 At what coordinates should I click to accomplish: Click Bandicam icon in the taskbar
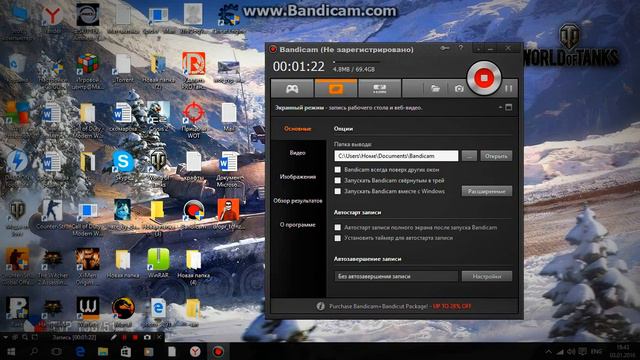218,351
